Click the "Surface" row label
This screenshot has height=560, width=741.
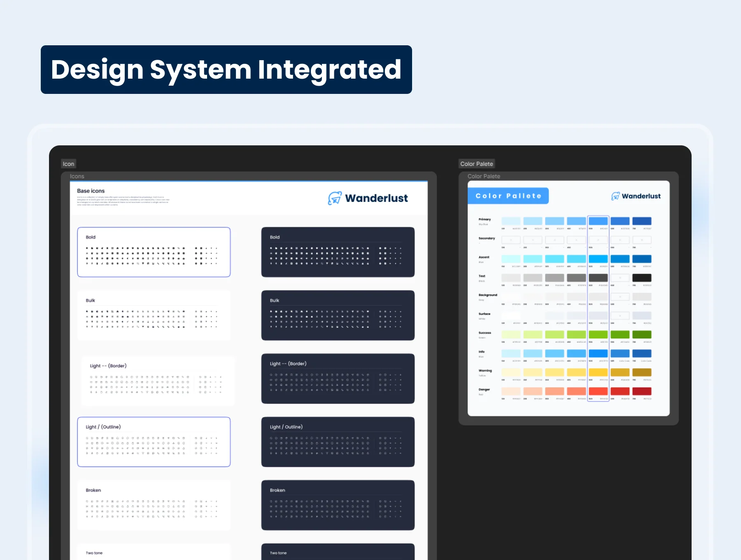click(x=484, y=314)
